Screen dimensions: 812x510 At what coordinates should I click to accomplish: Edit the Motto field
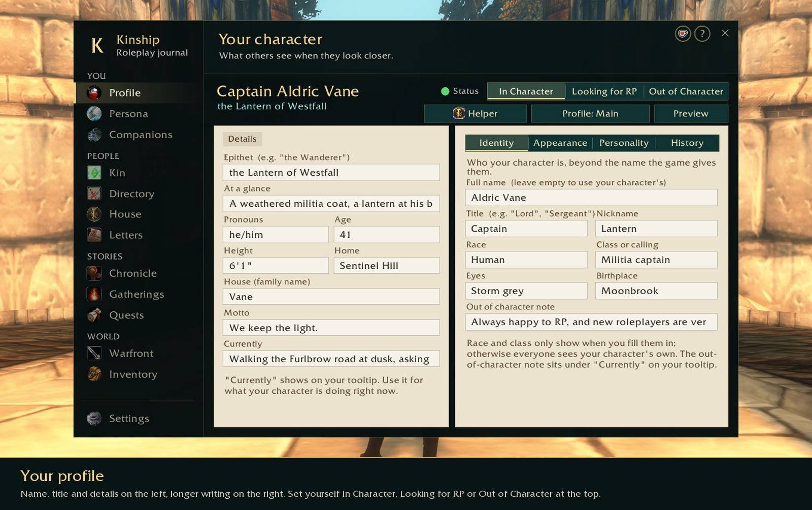[331, 328]
